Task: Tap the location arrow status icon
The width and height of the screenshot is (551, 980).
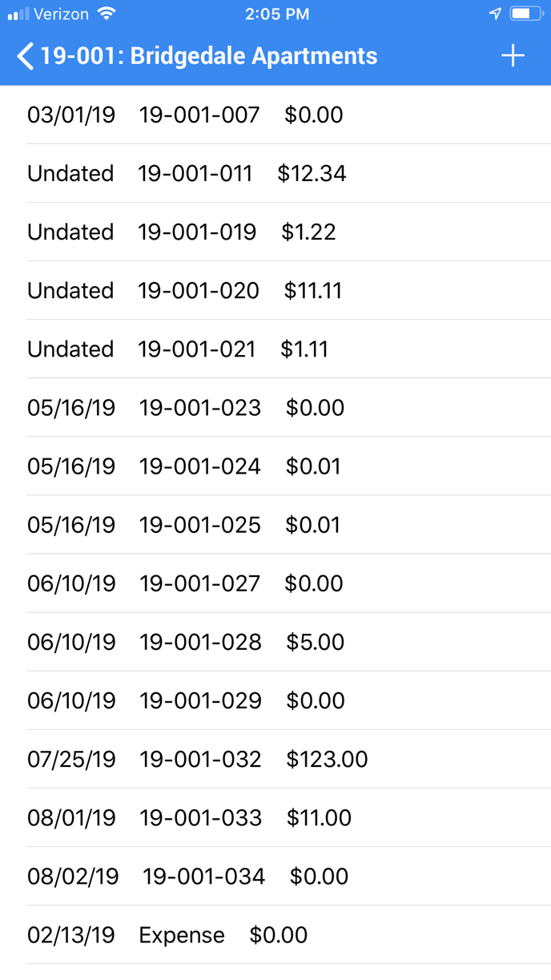Action: click(496, 14)
